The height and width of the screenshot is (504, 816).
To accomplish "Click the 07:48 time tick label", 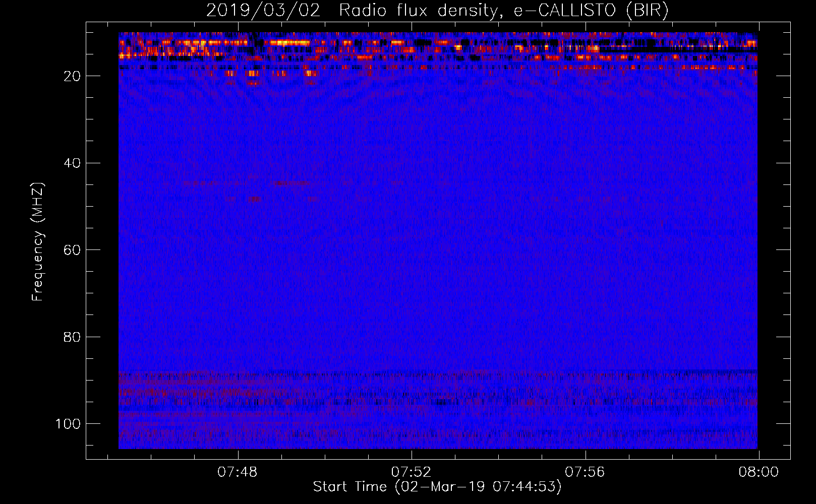I will [237, 472].
